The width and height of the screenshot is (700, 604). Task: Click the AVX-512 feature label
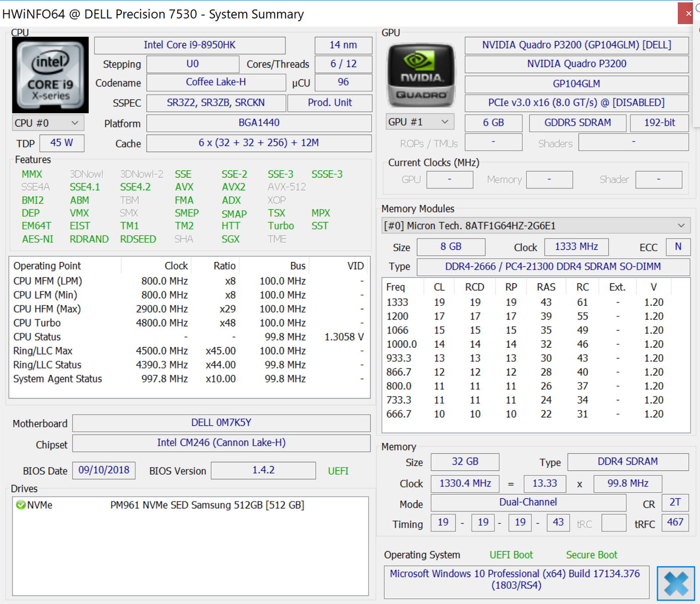pyautogui.click(x=287, y=187)
